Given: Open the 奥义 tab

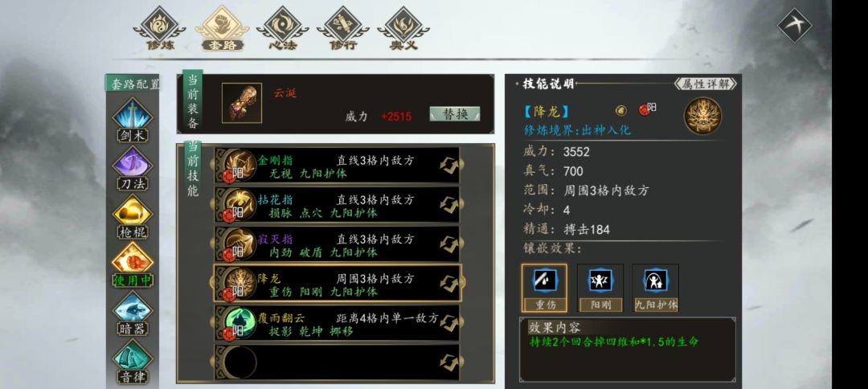Looking at the screenshot, I should (x=403, y=29).
